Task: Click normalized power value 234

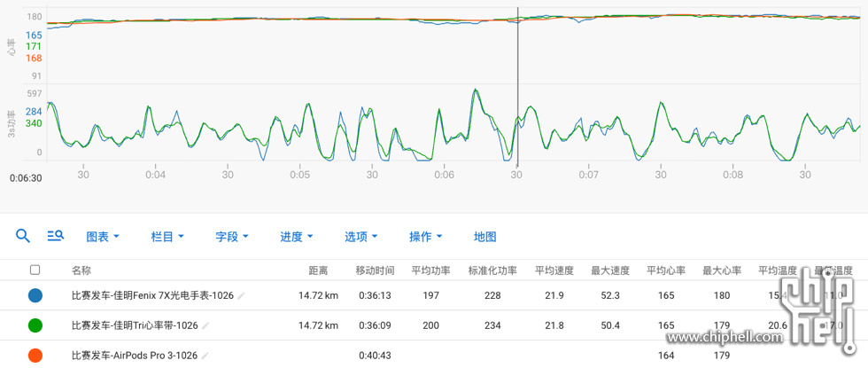Action: (x=492, y=326)
